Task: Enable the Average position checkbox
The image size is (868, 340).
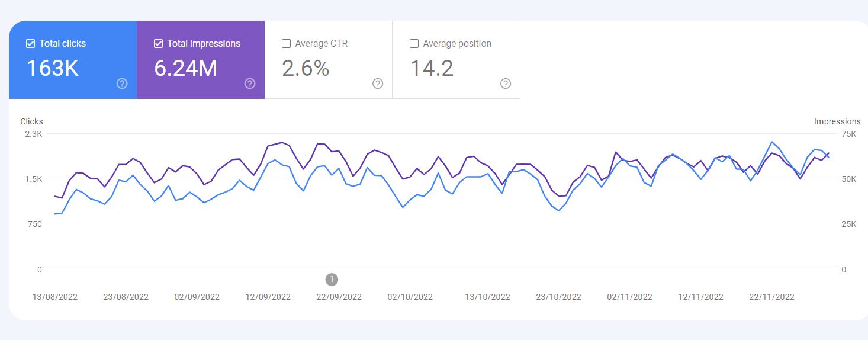Action: [414, 43]
